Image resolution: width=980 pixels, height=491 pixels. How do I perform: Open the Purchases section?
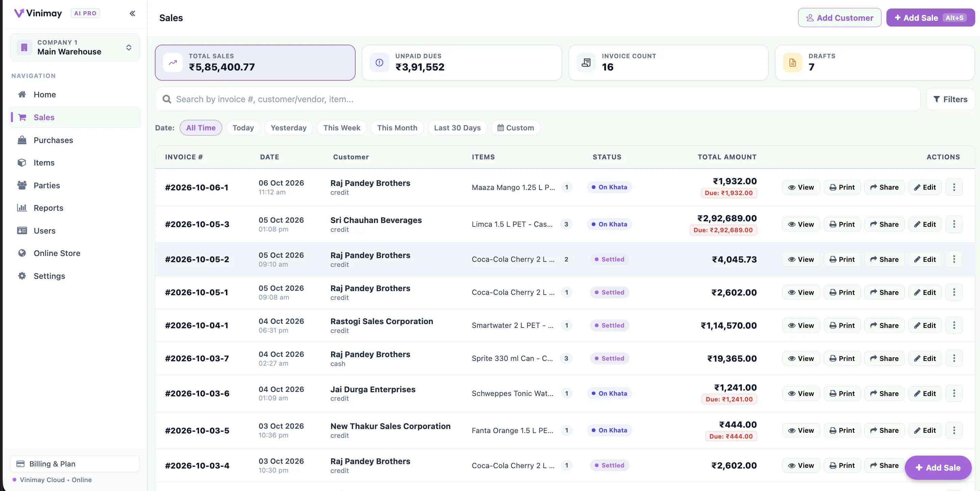pos(75,140)
